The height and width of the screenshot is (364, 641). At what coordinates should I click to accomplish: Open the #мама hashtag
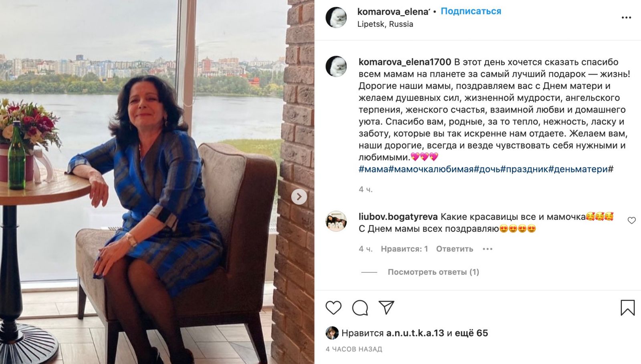373,169
